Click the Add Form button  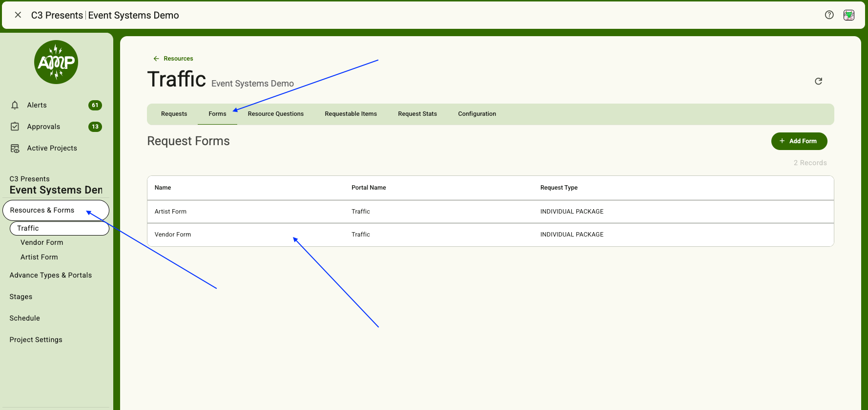799,141
